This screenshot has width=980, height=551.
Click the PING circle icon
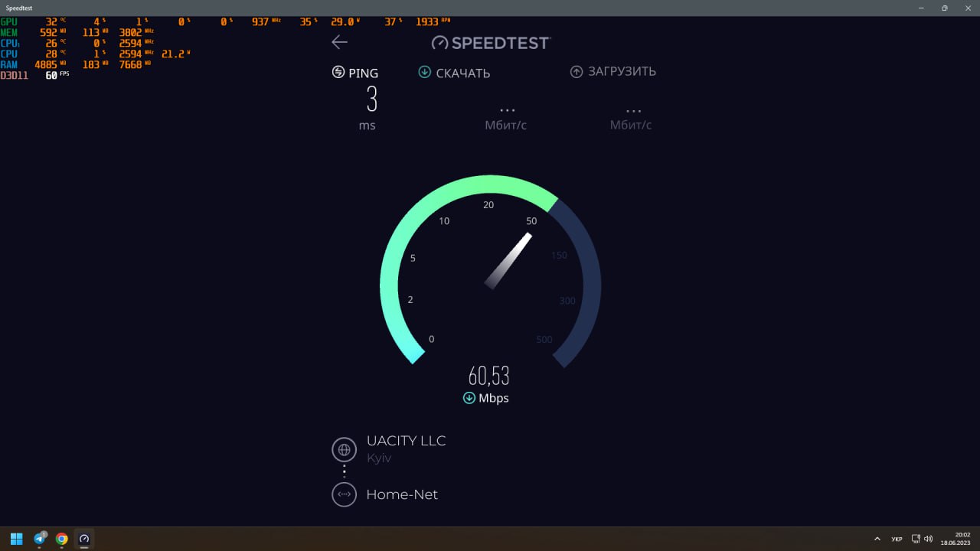tap(338, 72)
